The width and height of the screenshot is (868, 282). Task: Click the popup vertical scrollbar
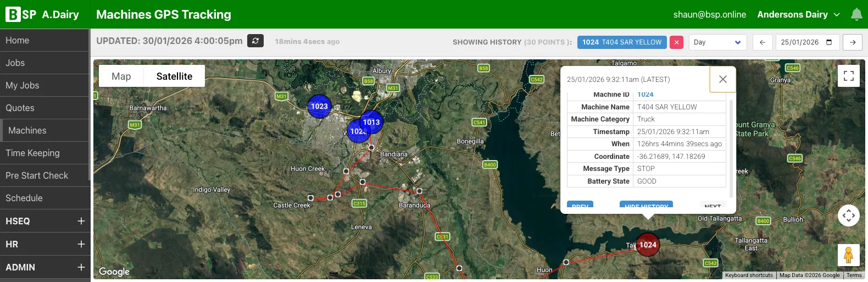click(x=731, y=147)
